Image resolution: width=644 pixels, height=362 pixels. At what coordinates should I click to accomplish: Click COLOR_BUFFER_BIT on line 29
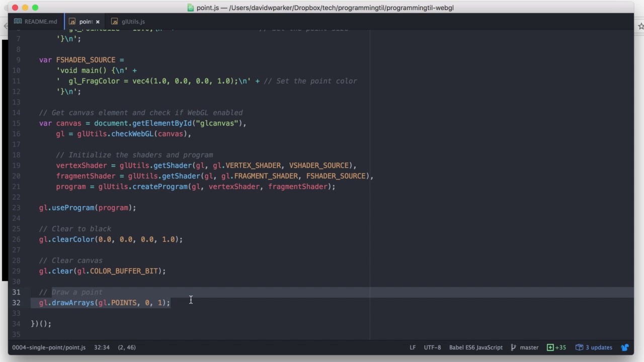coord(124,271)
